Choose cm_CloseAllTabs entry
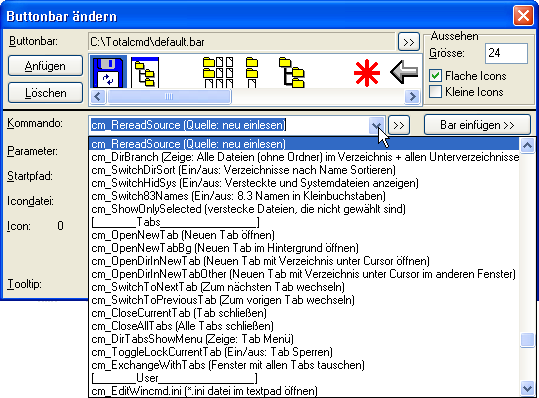 304,326
